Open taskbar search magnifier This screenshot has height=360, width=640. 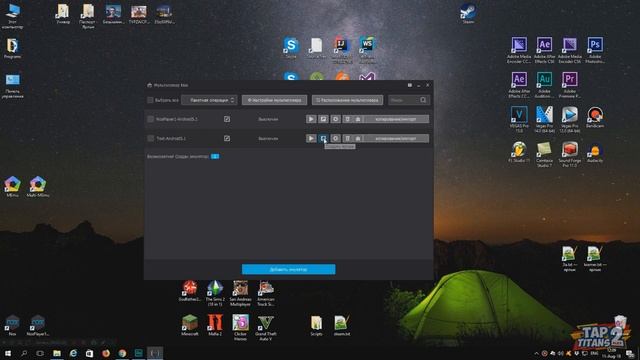(24, 353)
